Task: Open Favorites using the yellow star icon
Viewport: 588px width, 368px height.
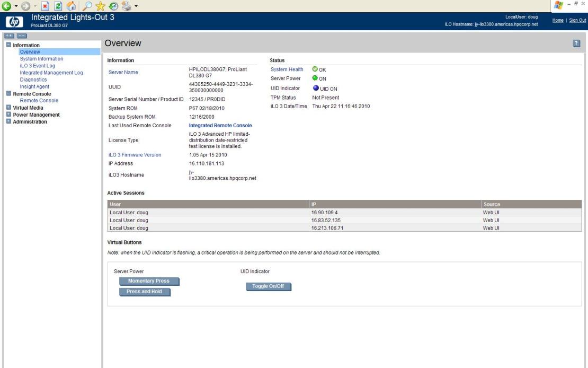Action: coord(100,6)
